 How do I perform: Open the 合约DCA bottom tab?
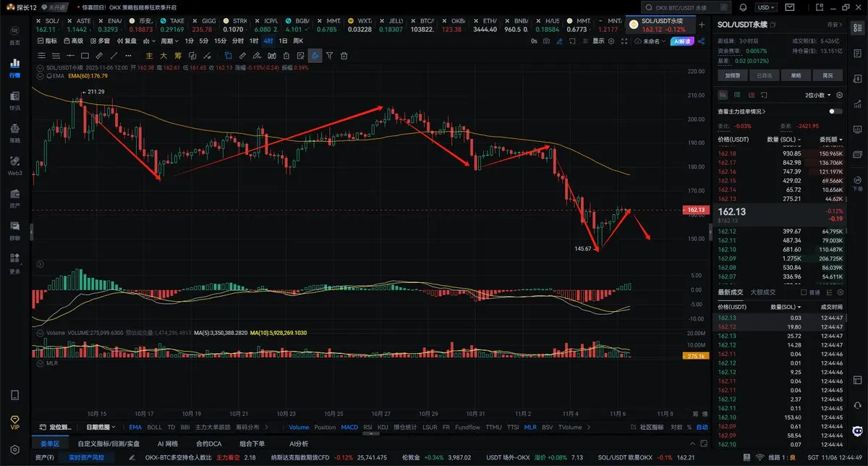(x=208, y=444)
